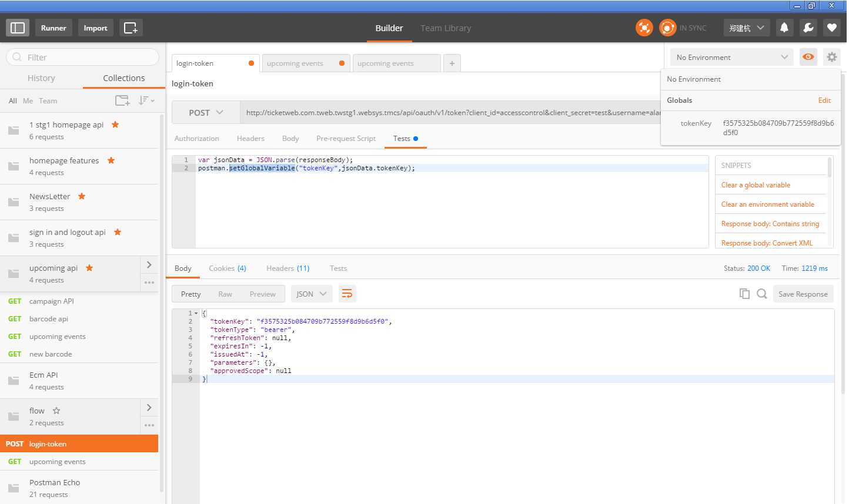Viewport: 849px width, 504px height.
Task: Open the collections sort dropdown
Action: tap(146, 100)
